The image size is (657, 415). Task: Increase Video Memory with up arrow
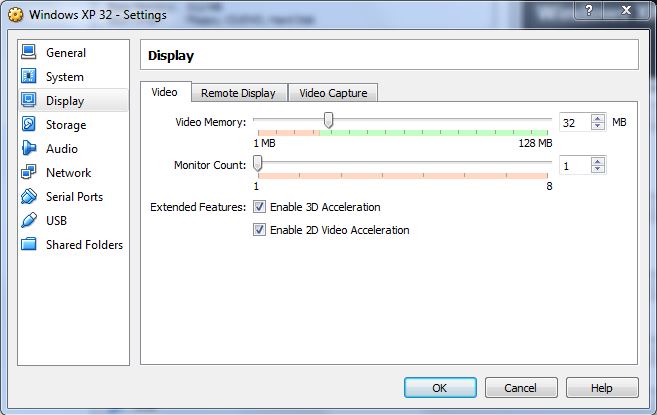pyautogui.click(x=598, y=118)
